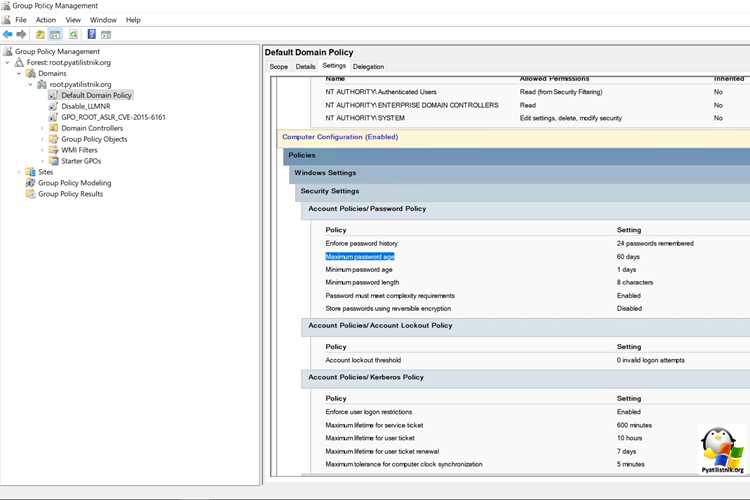Collapse Account Policies/Kerberos Policy section
750x500 pixels.
pyautogui.click(x=526, y=378)
